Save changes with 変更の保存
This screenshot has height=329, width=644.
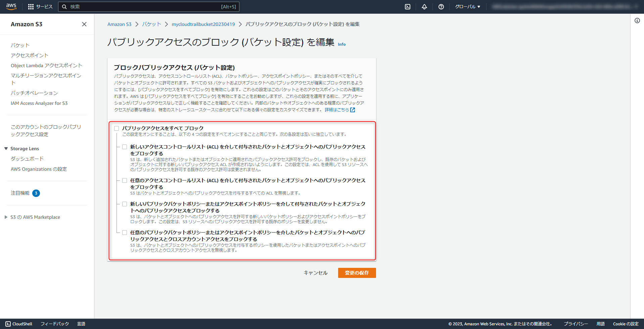pyautogui.click(x=357, y=273)
